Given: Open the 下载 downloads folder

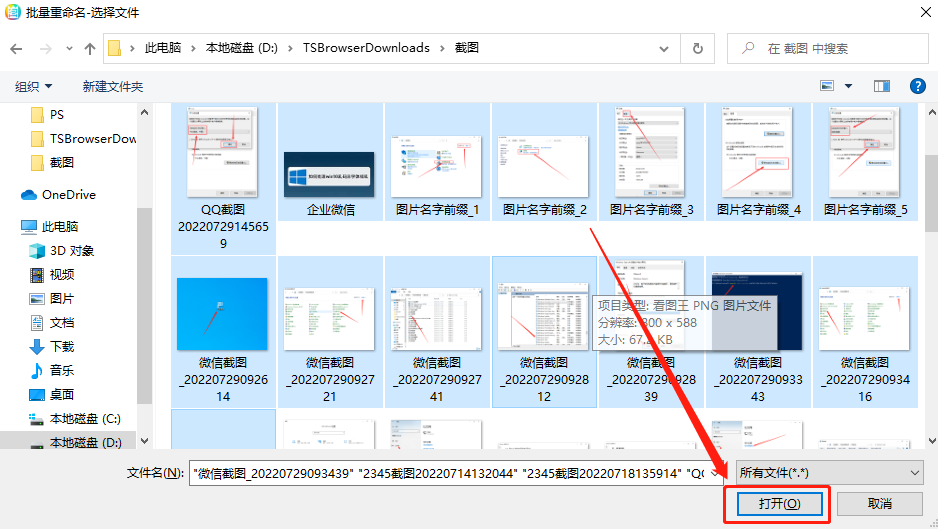Looking at the screenshot, I should click(x=62, y=346).
